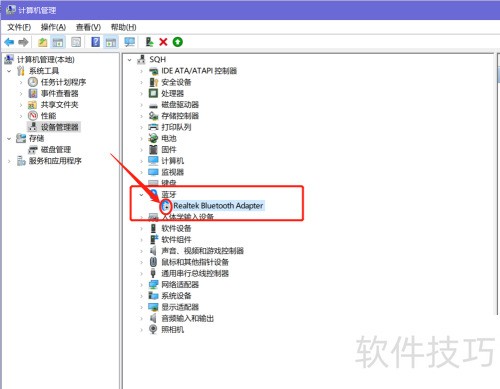
Task: Click the 鼠标和其他指针设备 mouse icon
Action: [153, 262]
